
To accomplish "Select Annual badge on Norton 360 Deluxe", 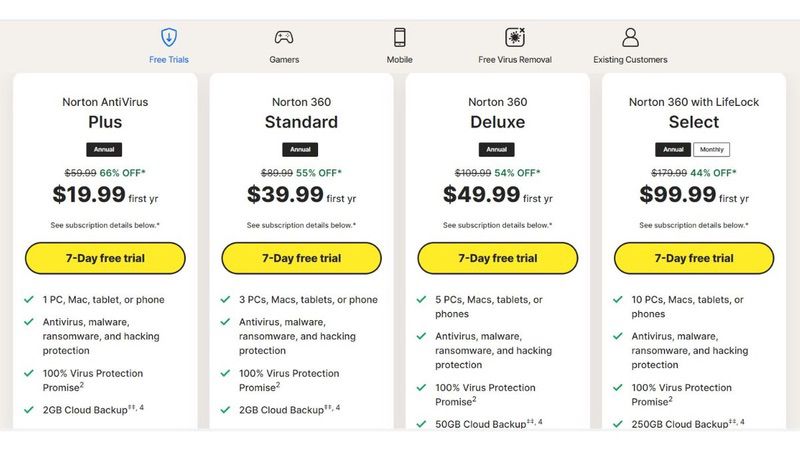I will click(496, 149).
